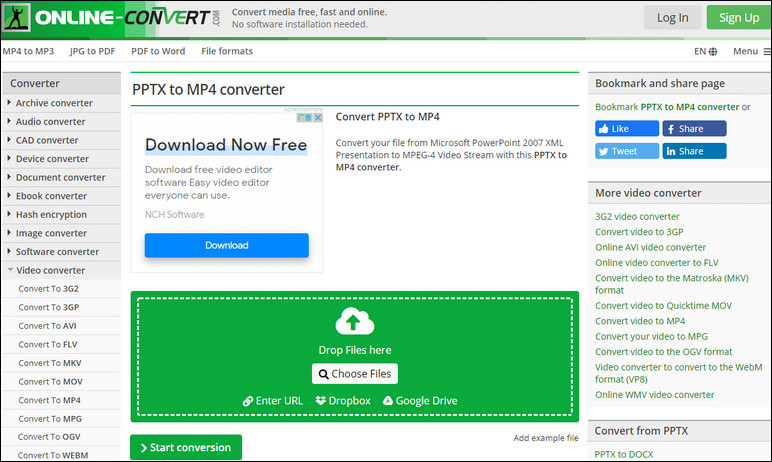Image resolution: width=772 pixels, height=462 pixels.
Task: Open Online WMV video converter link
Action: pyautogui.click(x=654, y=395)
